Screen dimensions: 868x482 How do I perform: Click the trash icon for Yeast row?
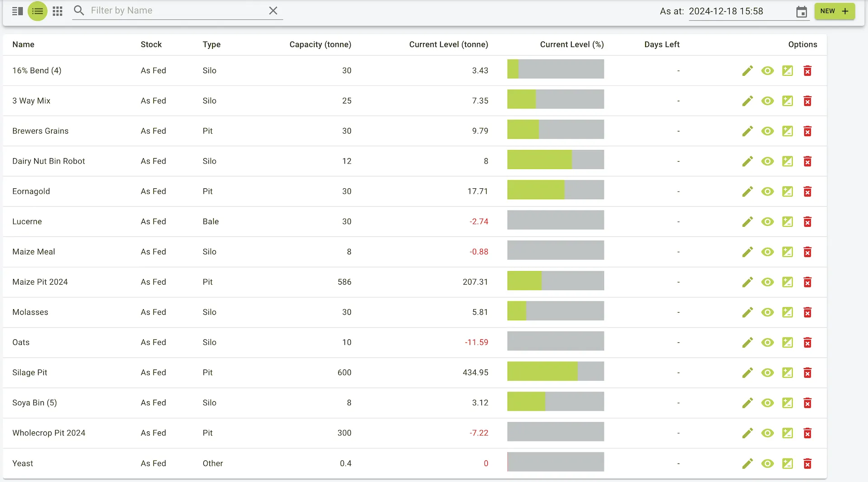pos(807,463)
